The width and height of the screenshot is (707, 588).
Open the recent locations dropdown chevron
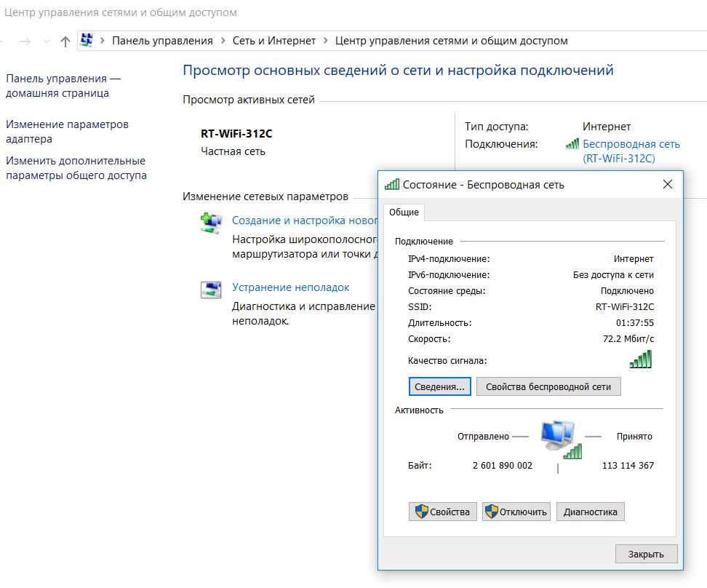point(47,41)
